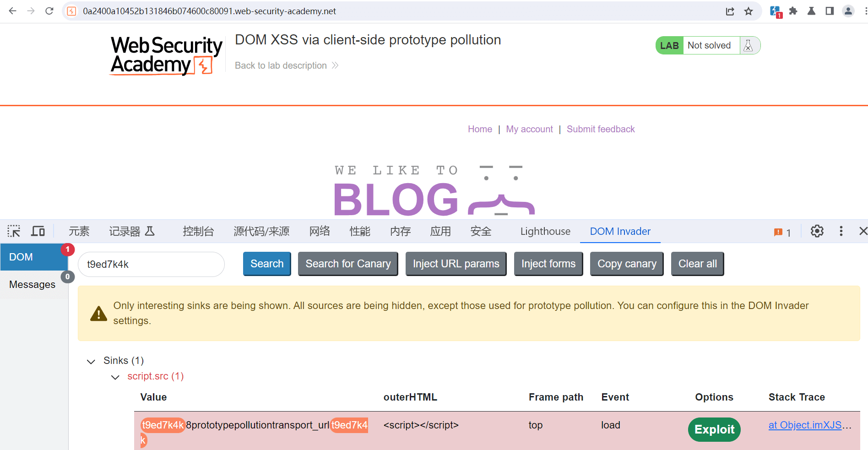Open DevTools three-dot more options menu
The image size is (868, 450).
point(841,231)
